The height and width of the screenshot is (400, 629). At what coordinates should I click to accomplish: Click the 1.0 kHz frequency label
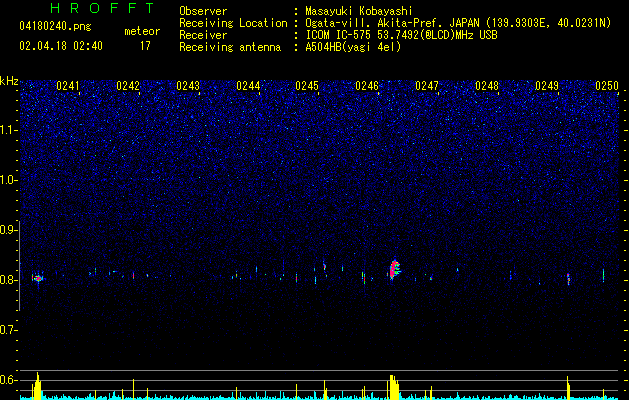[8, 180]
